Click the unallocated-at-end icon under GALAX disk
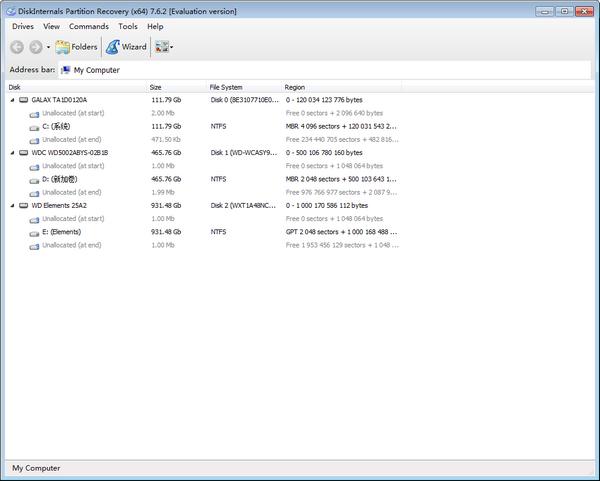The image size is (600, 481). pos(34,140)
